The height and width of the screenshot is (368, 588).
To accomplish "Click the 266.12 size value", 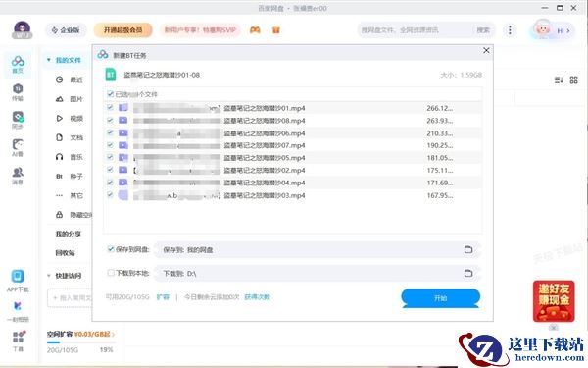I will 440,108.
